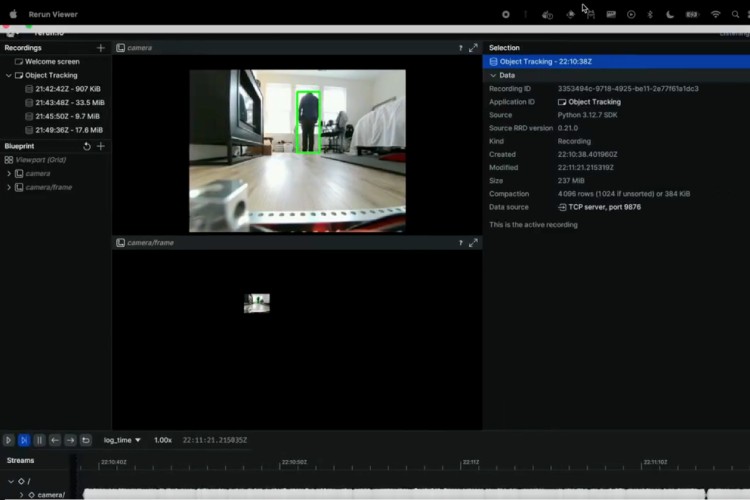Screen dimensions: 750x500
Task: Click the 22:10:50Z marker on timeline
Action: click(x=294, y=462)
